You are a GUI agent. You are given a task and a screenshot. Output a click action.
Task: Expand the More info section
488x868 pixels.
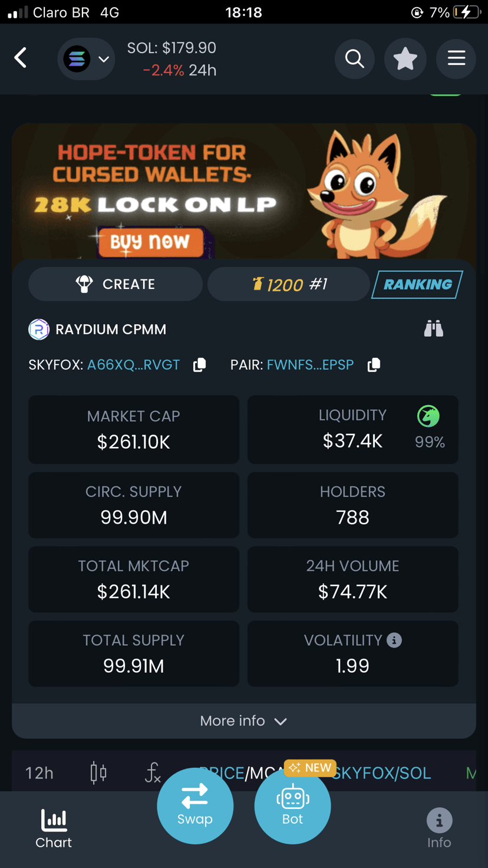(244, 721)
